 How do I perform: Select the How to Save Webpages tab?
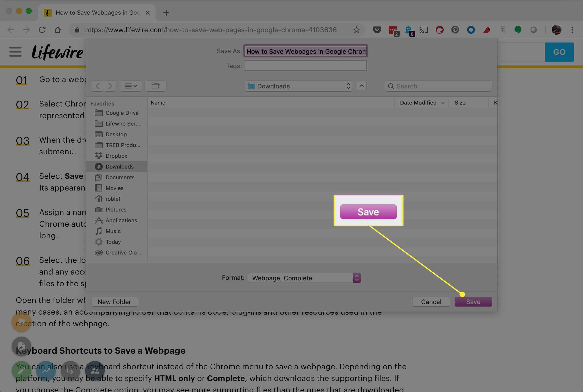(x=97, y=12)
